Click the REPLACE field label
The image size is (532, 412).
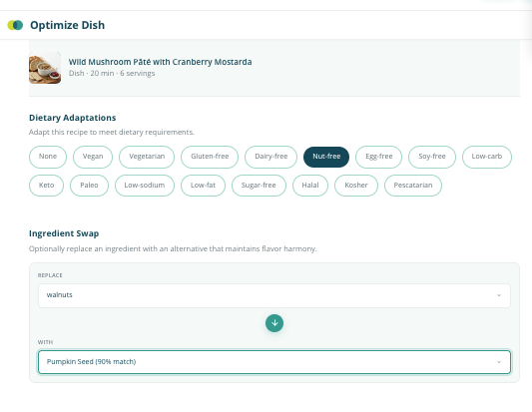[x=50, y=275]
